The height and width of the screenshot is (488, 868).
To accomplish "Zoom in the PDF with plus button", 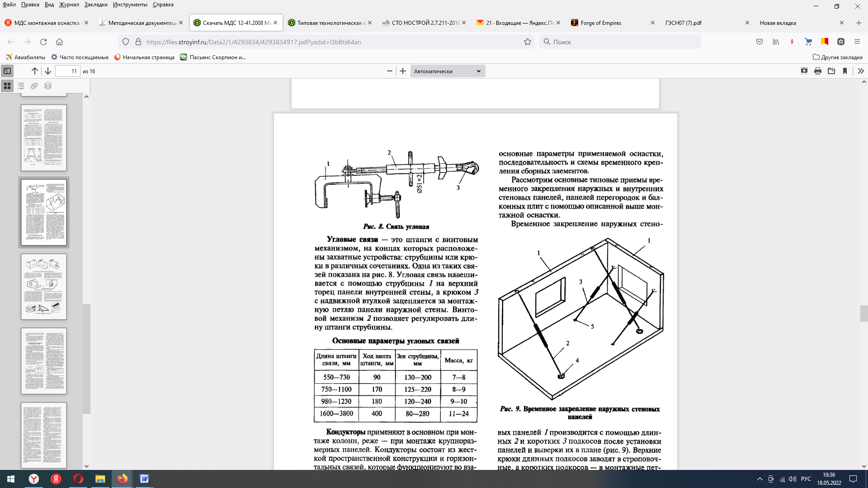I will pyautogui.click(x=403, y=71).
